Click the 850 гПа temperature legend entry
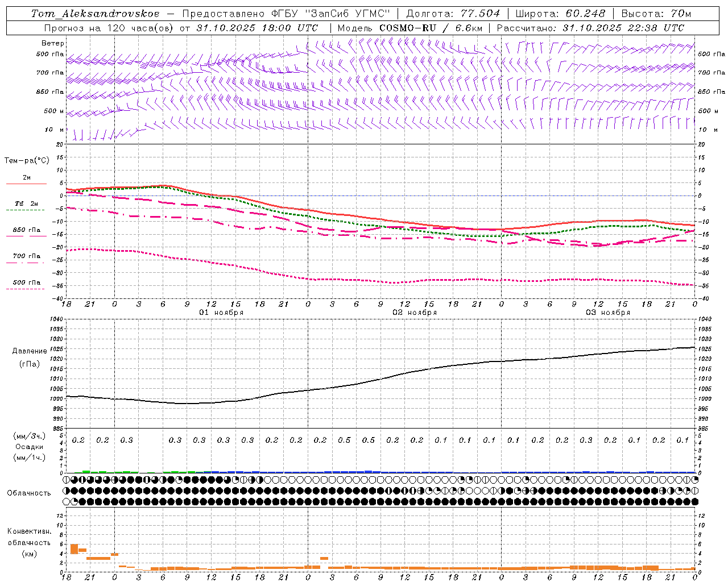The width and height of the screenshot is (728, 582). click(27, 230)
